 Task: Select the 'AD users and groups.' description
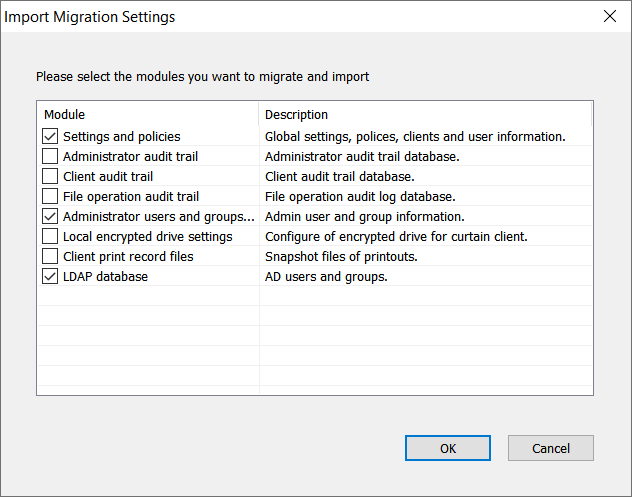(x=326, y=276)
